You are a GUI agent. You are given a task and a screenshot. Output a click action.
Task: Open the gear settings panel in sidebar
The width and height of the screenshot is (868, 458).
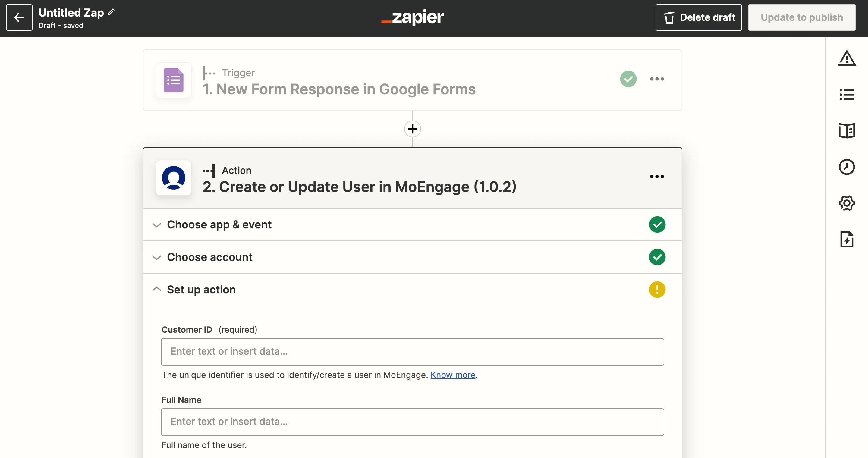[x=846, y=203]
